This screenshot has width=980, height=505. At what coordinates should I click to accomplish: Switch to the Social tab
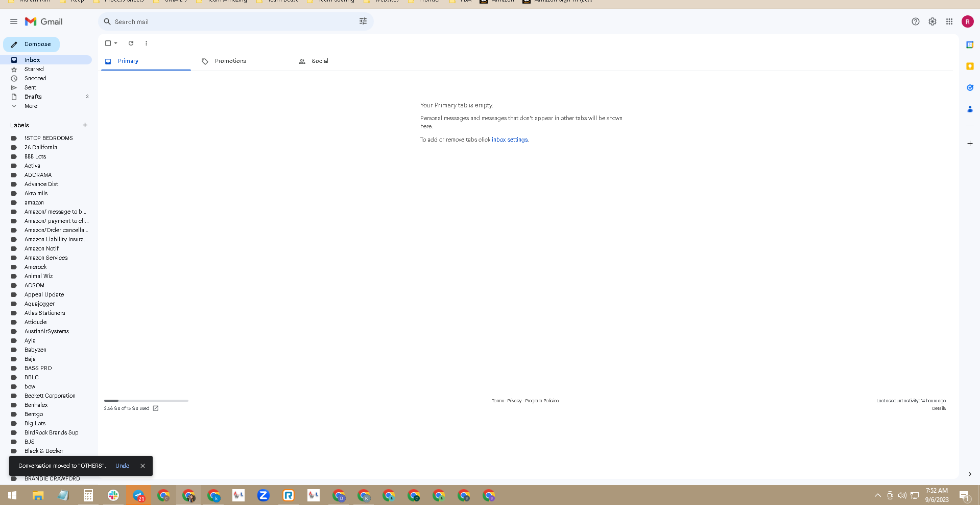pyautogui.click(x=340, y=61)
